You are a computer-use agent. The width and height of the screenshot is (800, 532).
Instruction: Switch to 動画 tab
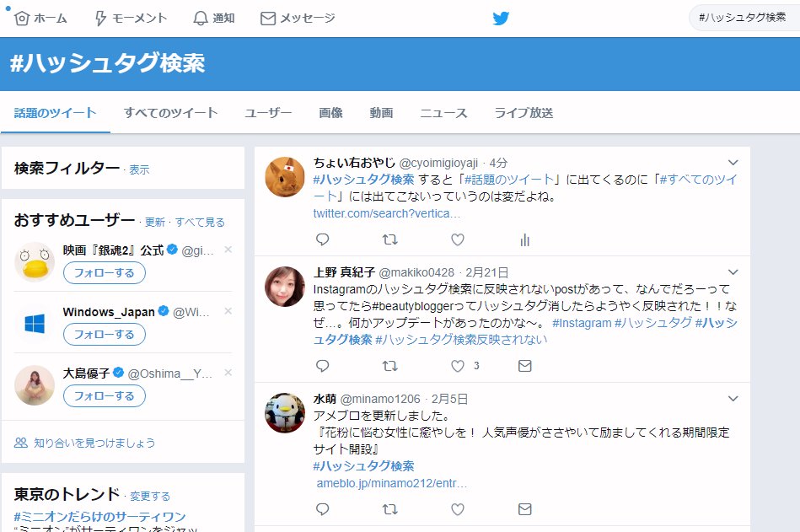(x=381, y=113)
